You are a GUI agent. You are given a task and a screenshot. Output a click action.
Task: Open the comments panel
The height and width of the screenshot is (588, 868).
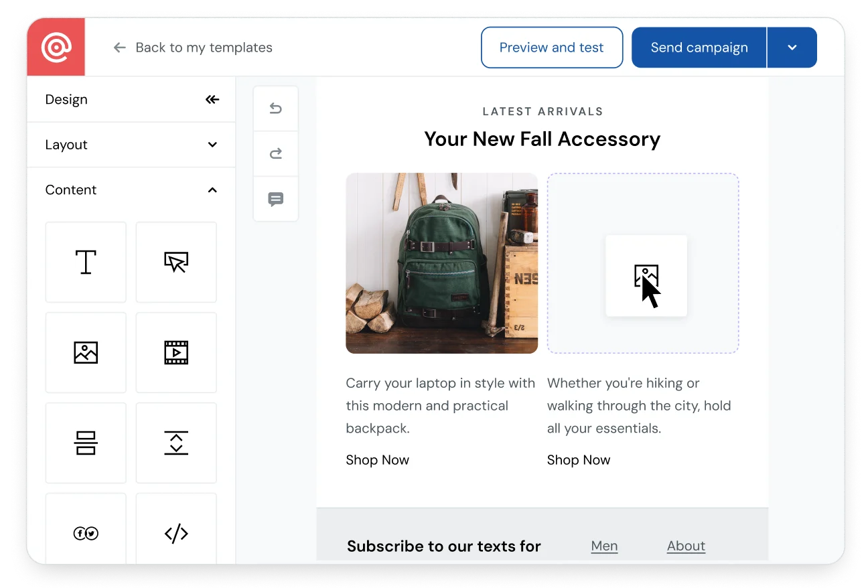(x=276, y=199)
